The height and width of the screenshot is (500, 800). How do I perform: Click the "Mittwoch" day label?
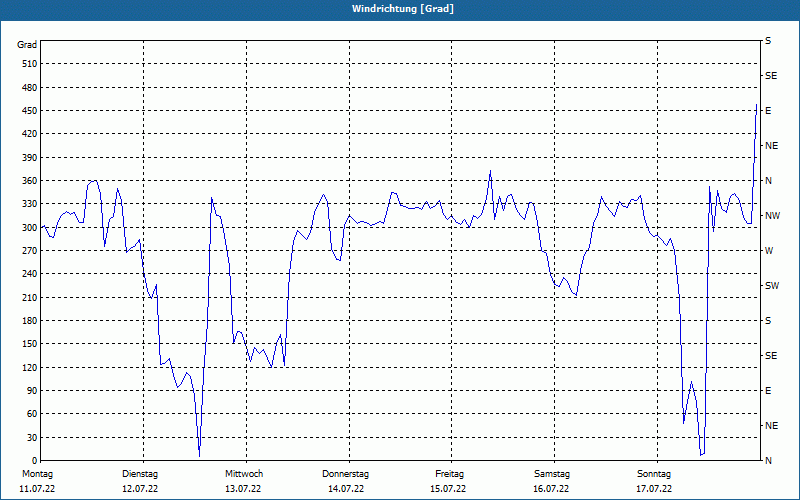click(x=244, y=474)
